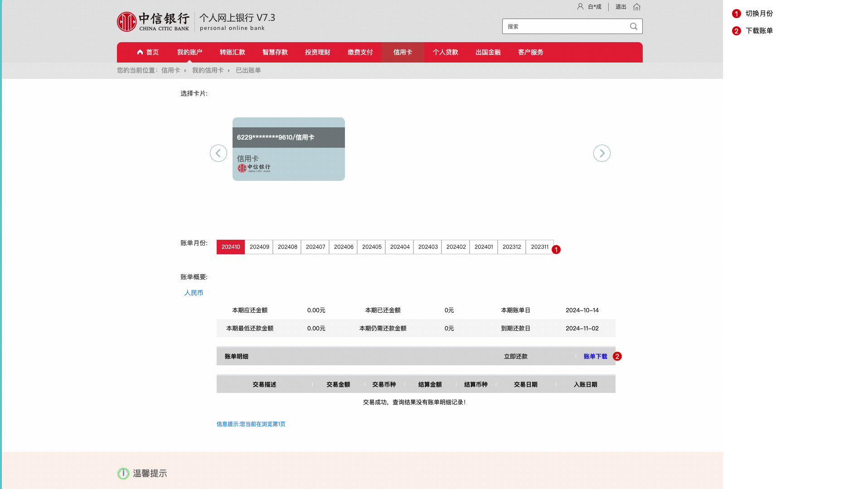This screenshot has width=868, height=489.
Task: Open 首页 home tab in navigation
Action: tap(148, 52)
